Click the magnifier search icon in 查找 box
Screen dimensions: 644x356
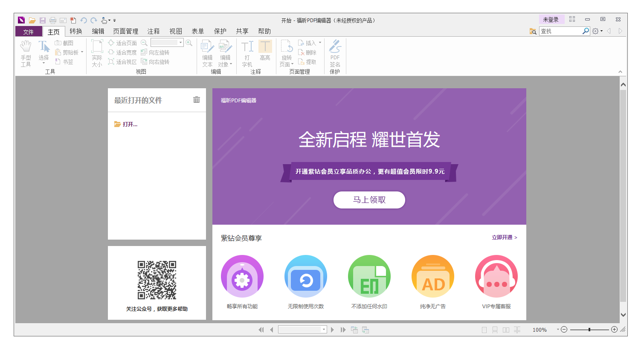(586, 31)
